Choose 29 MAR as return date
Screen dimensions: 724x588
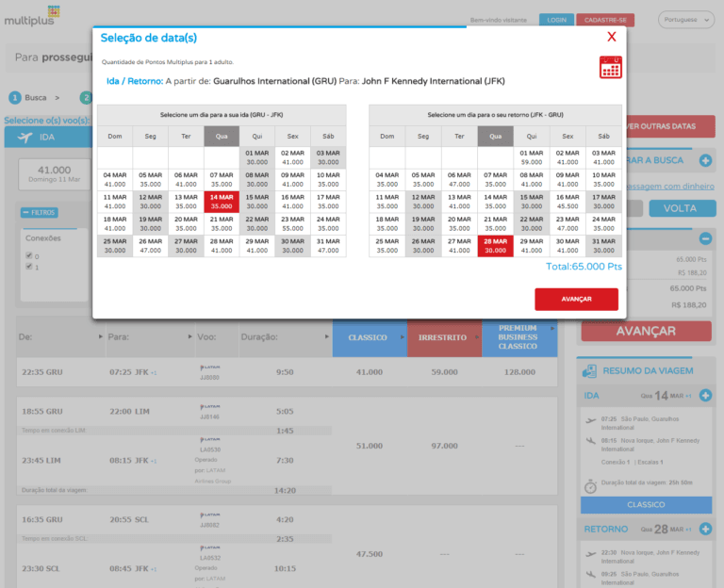pos(532,245)
